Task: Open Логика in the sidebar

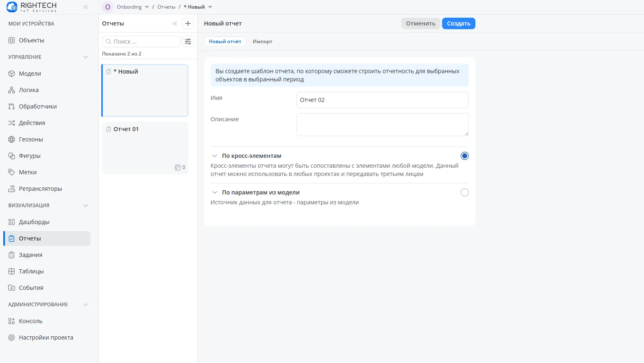Action: (28, 90)
